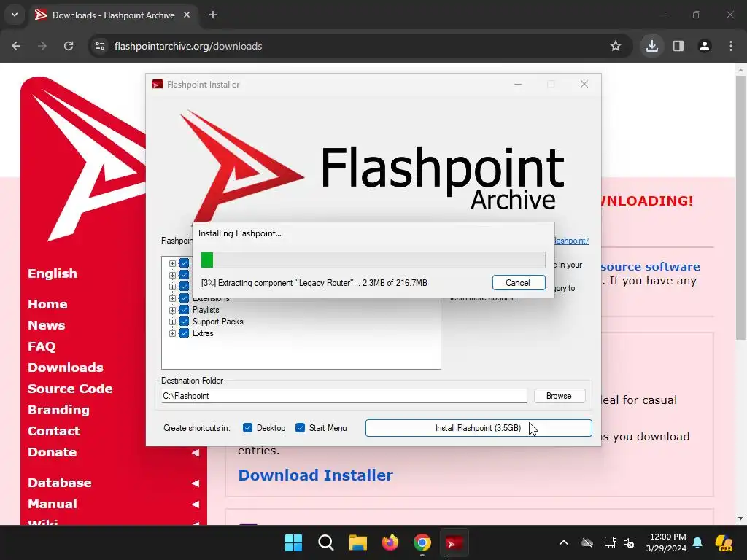Close the Downloads - Flashpoint Archive tab
This screenshot has height=560, width=747.
[187, 15]
